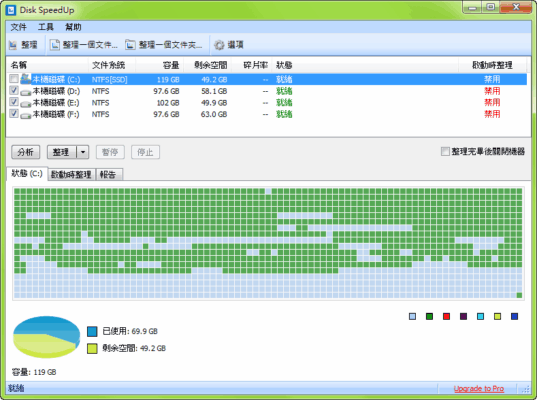Expand the 整理 button dropdown arrow

[x=83, y=152]
